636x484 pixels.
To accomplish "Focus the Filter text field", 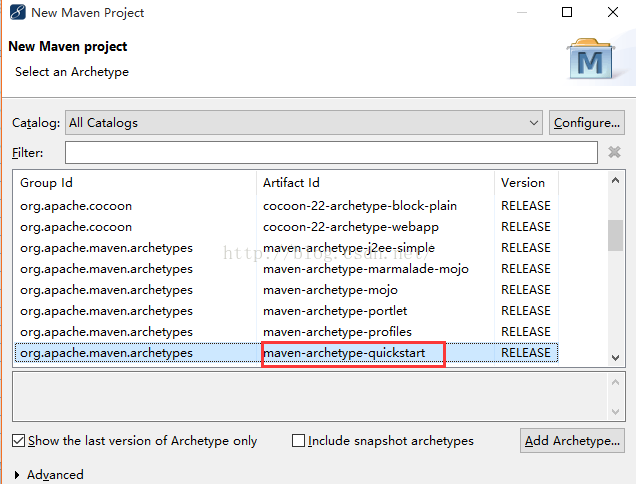I will click(x=331, y=153).
